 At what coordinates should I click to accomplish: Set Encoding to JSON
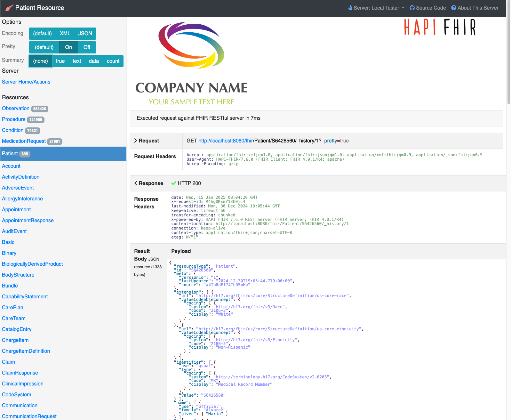pos(85,34)
